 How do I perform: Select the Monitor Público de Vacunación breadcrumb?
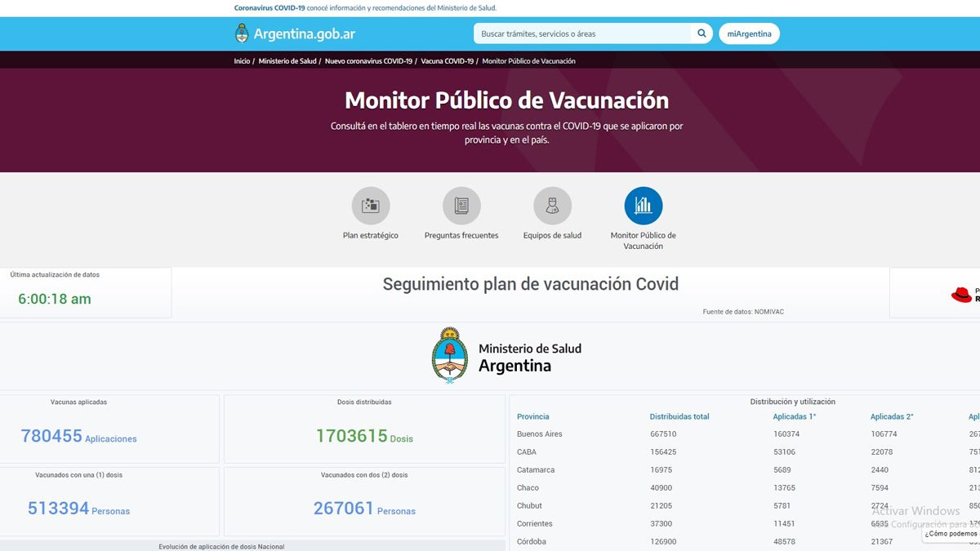(528, 60)
